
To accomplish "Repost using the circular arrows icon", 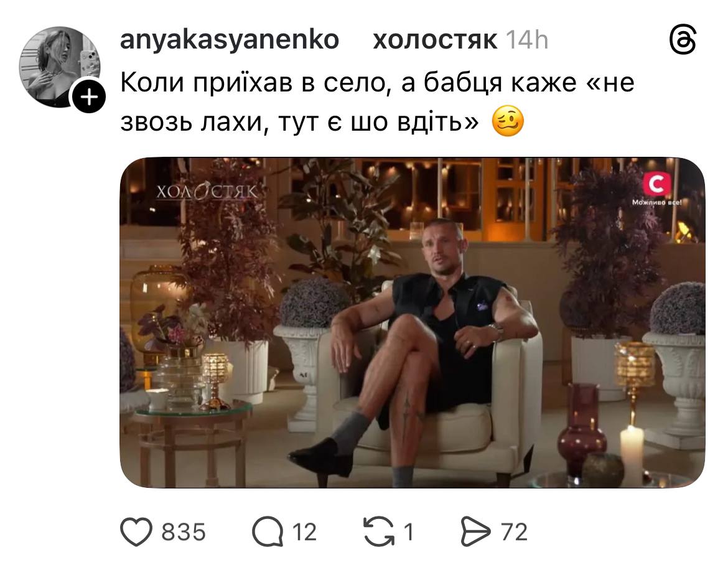I will 379,531.
